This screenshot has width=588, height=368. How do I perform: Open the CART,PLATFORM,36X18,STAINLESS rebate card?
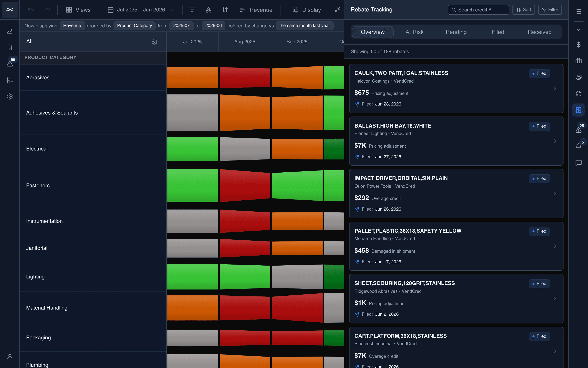point(456,348)
